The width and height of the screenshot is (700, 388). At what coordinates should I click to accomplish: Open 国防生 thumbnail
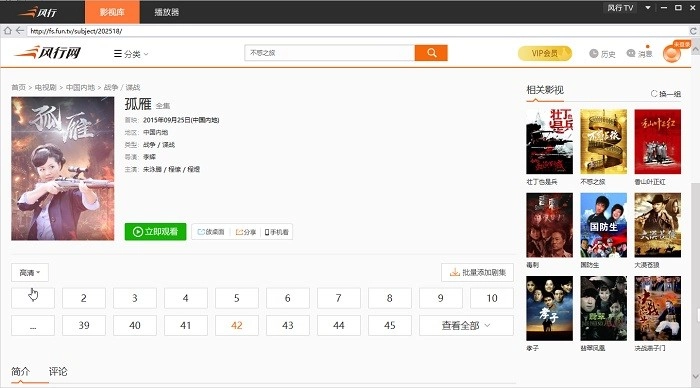click(604, 225)
